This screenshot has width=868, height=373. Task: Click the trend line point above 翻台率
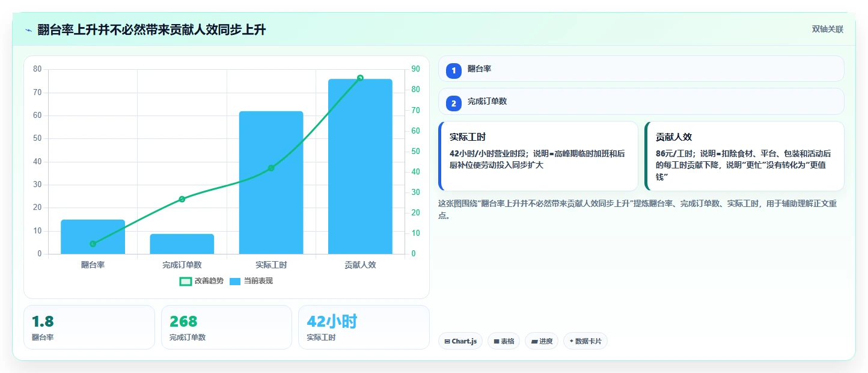pyautogui.click(x=93, y=244)
